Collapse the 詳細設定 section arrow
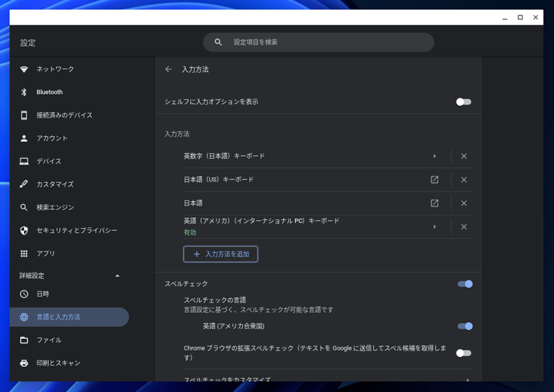The width and height of the screenshot is (554, 392). (117, 276)
